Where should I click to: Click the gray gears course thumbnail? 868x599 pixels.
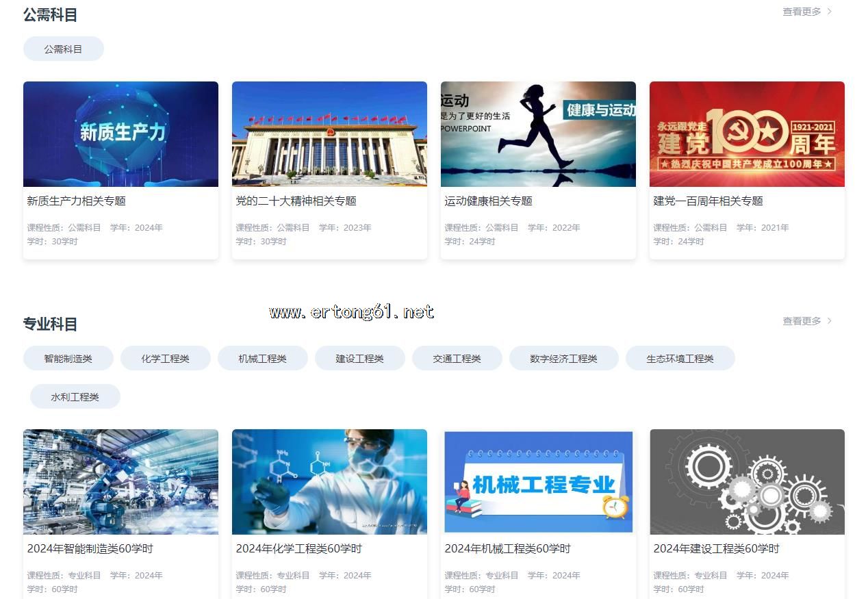747,482
